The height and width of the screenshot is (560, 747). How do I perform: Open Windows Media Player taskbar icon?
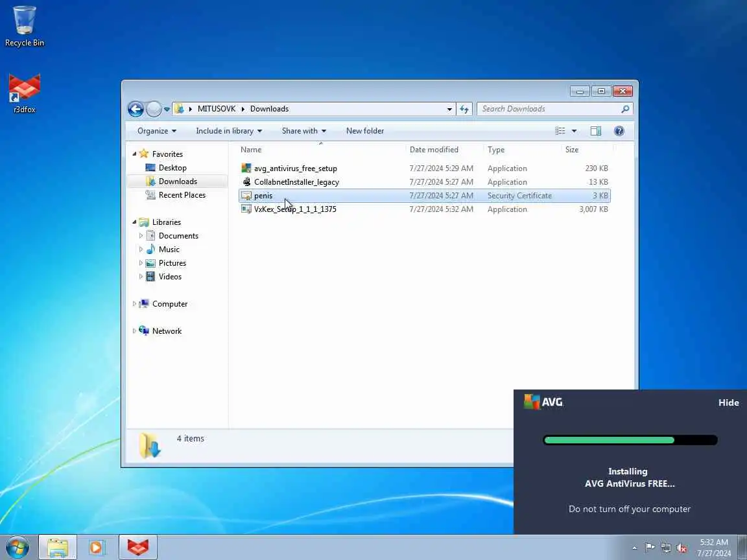point(97,548)
